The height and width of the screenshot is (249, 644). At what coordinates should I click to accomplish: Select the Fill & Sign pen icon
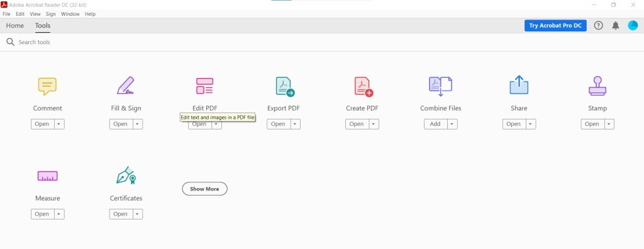coord(126,86)
